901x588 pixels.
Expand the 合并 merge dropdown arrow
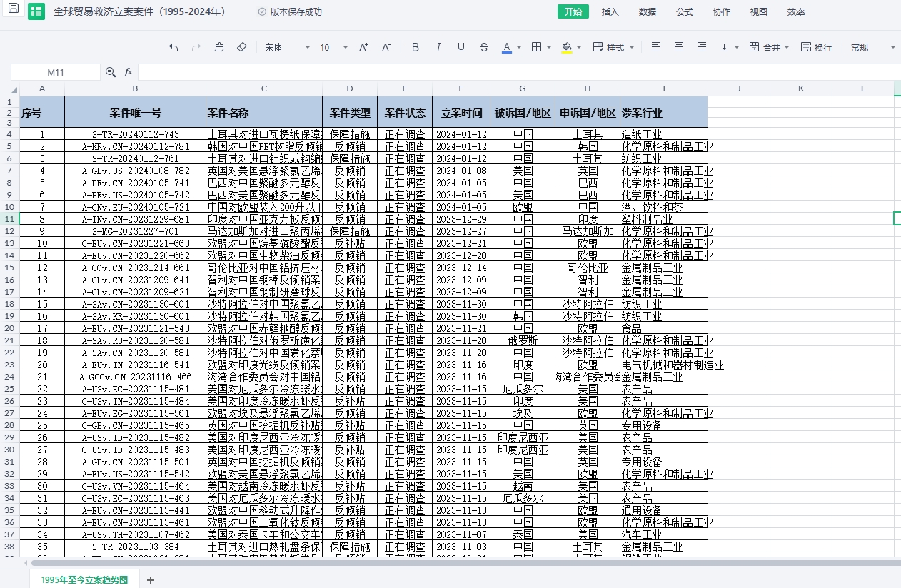coord(787,48)
